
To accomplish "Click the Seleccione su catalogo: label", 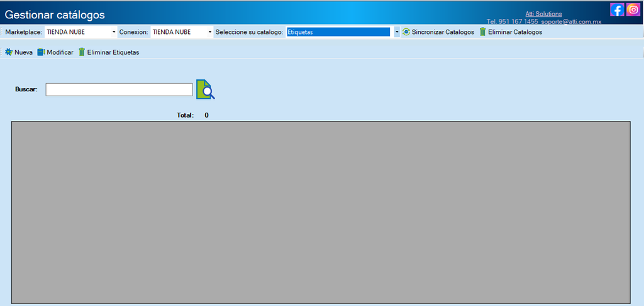I will click(x=249, y=31).
